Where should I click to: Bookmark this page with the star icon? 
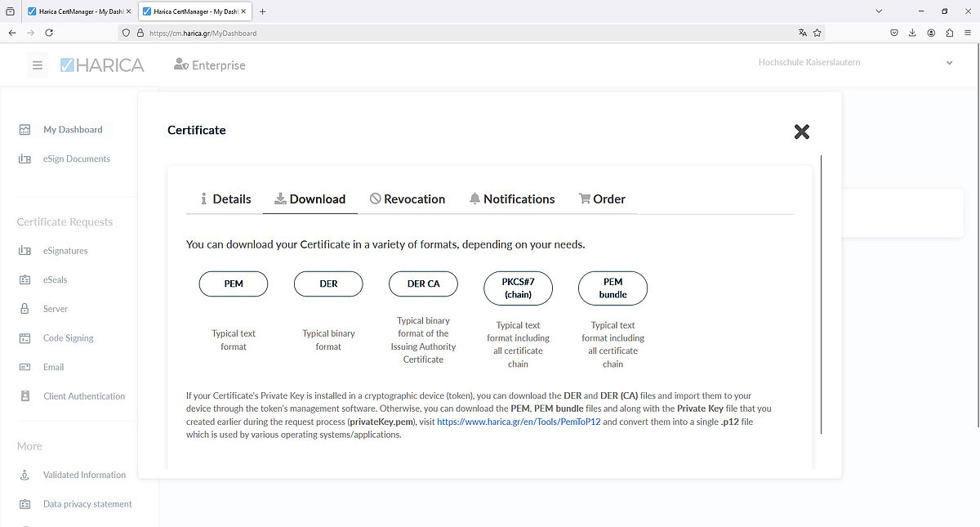pyautogui.click(x=817, y=33)
